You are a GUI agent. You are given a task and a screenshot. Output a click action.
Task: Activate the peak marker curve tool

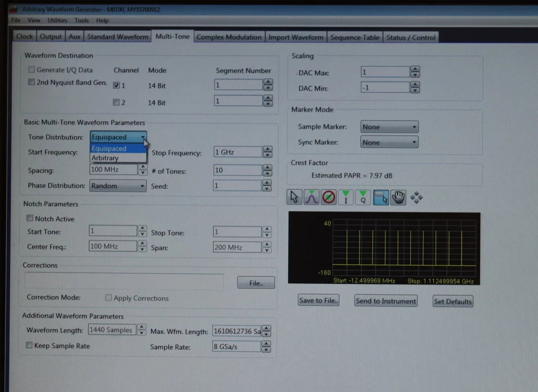(x=311, y=197)
